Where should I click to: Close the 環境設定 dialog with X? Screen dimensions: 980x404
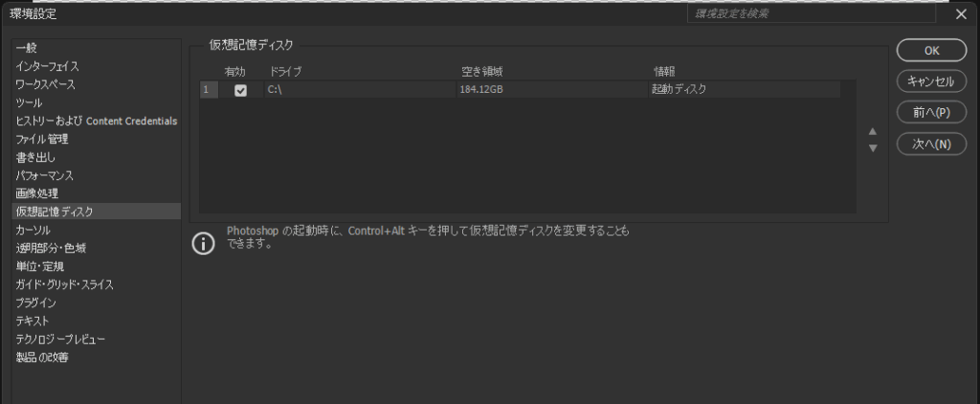pyautogui.click(x=961, y=13)
